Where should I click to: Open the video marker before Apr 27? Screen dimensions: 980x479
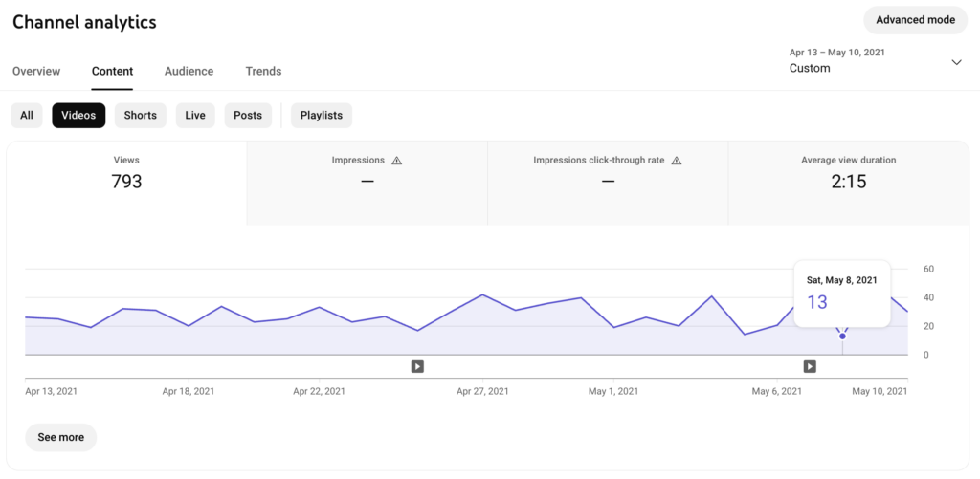(x=417, y=366)
